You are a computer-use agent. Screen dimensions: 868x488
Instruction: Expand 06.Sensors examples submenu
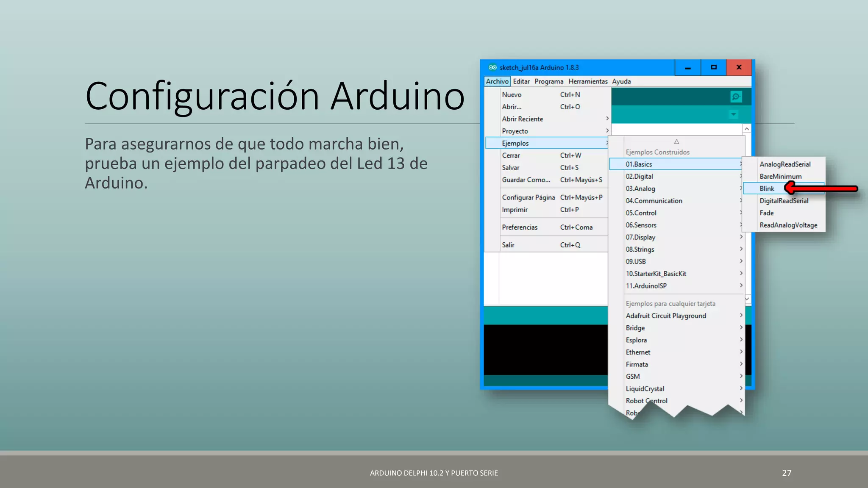tap(676, 225)
